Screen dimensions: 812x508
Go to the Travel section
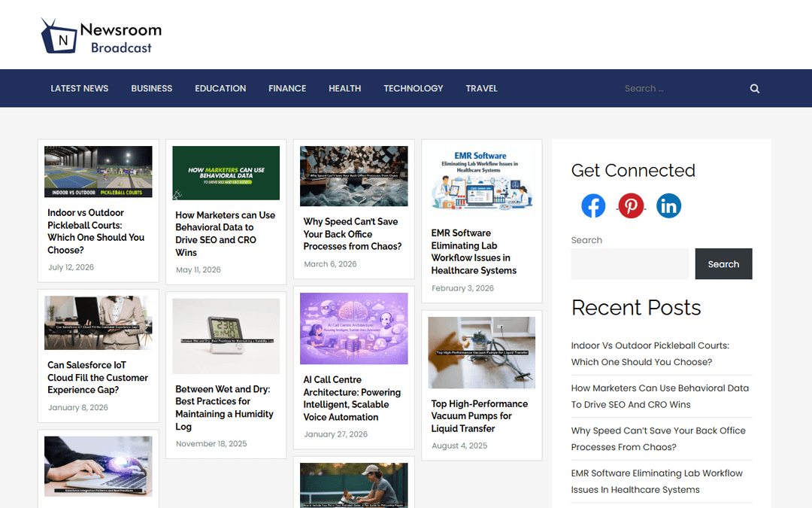(x=482, y=89)
